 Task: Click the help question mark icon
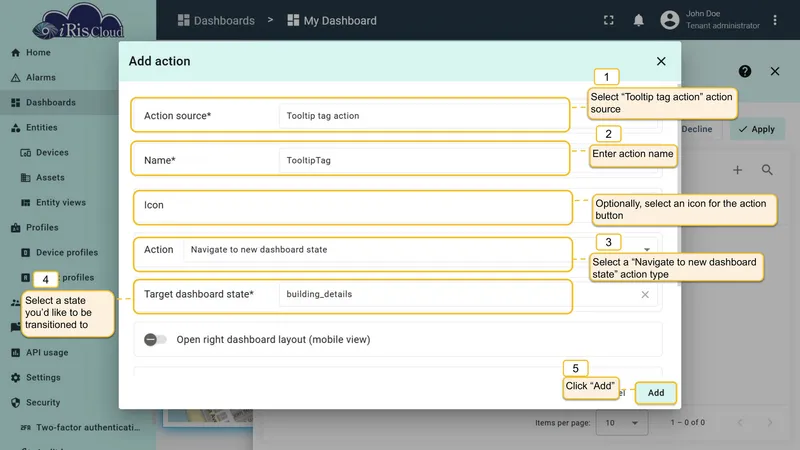[x=745, y=71]
